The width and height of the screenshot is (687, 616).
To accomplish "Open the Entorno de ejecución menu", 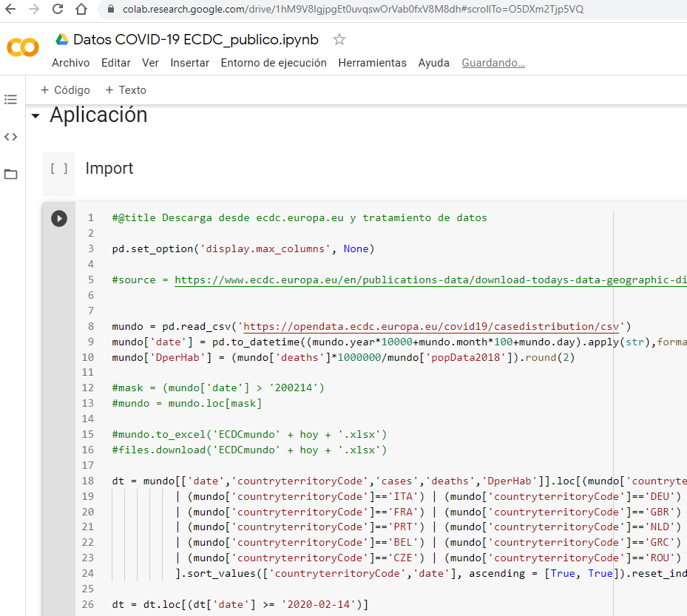I will point(274,63).
